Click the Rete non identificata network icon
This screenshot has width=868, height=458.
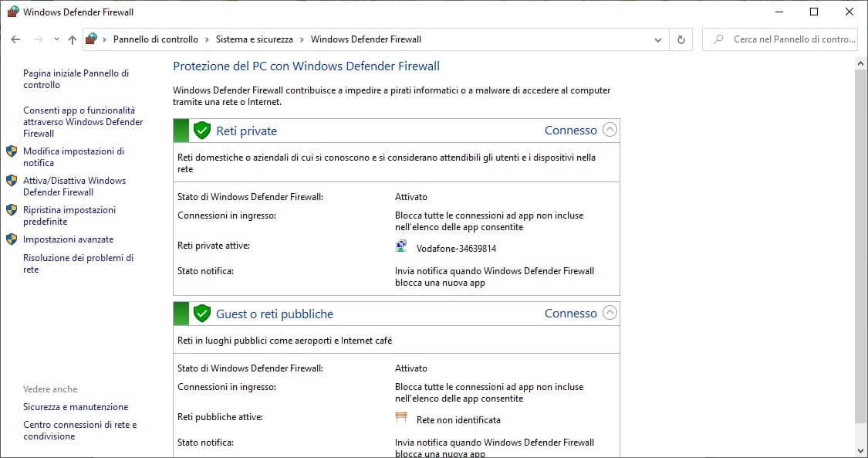tap(401, 417)
